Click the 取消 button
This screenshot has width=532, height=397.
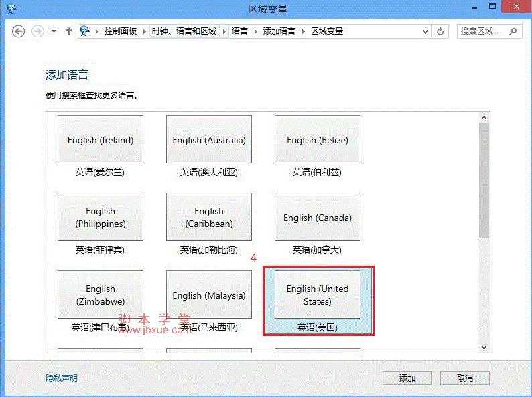click(465, 378)
